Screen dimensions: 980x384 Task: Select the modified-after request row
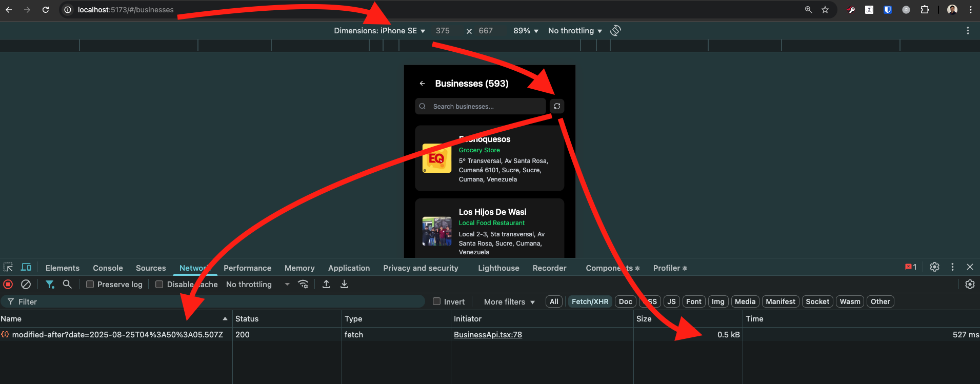click(x=490, y=335)
